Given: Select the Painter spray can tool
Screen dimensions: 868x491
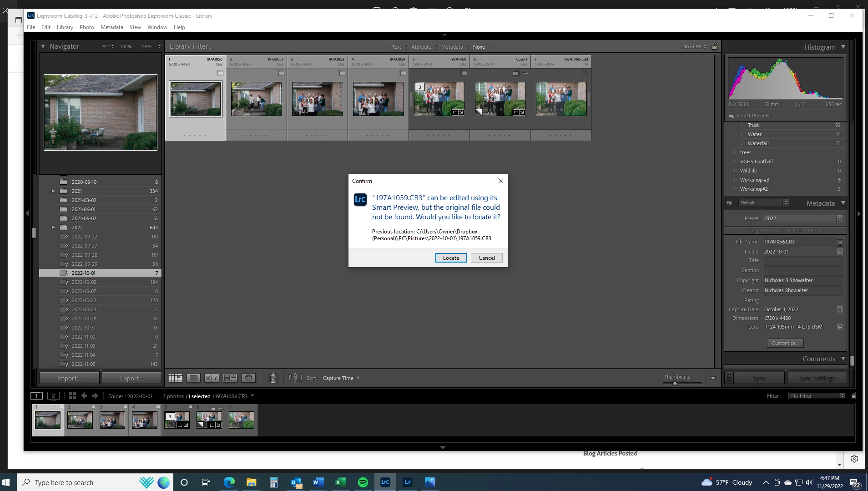Looking at the screenshot, I should click(273, 378).
